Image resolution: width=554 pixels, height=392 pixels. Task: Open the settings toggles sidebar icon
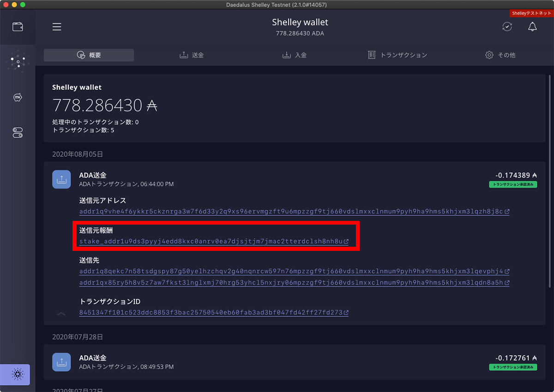[x=18, y=133]
